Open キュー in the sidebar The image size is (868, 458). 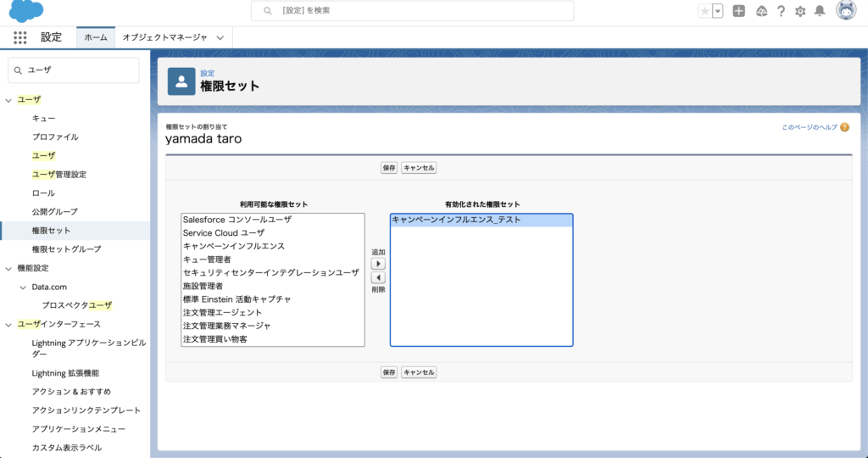[44, 119]
